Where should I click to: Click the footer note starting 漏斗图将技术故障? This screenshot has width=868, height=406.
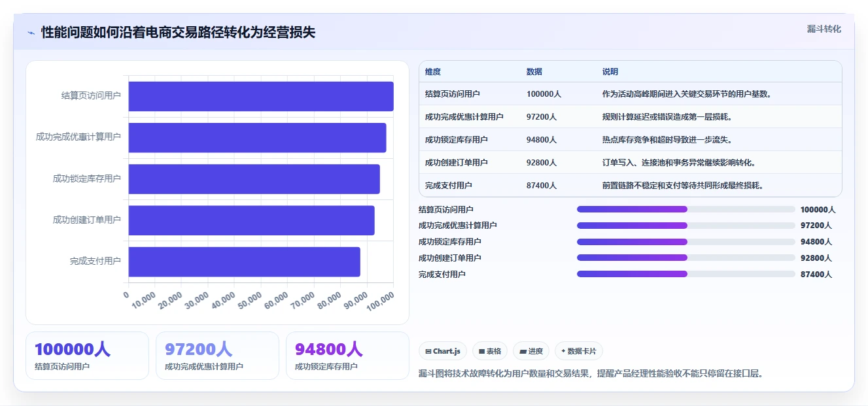point(591,374)
